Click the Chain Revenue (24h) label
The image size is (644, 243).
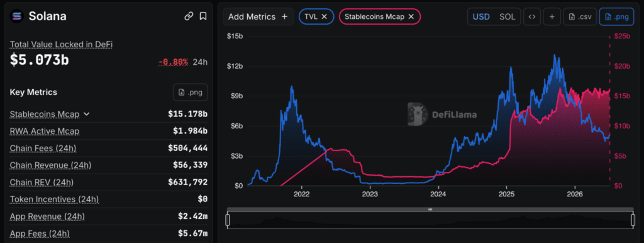(50, 166)
